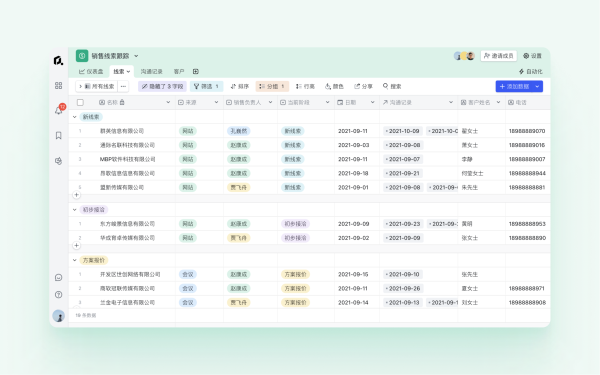The image size is (600, 375).
Task: Click the date cell 2021-09-14
Action: pyautogui.click(x=354, y=303)
